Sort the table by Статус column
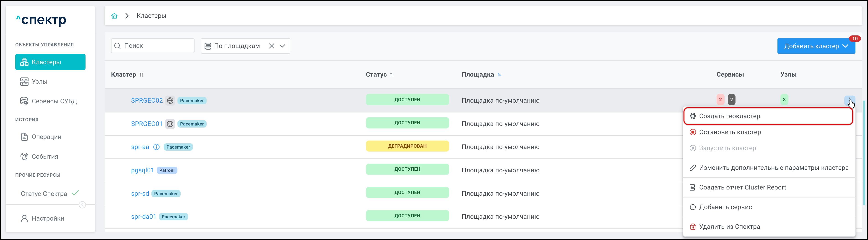Image resolution: width=868 pixels, height=240 pixels. (392, 75)
